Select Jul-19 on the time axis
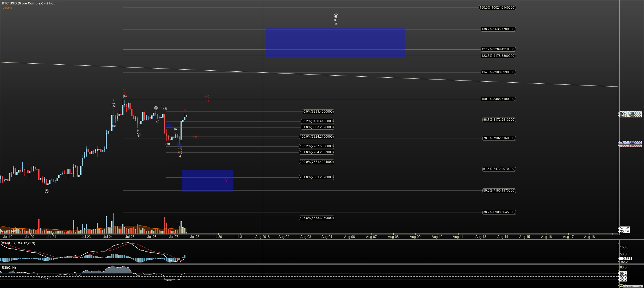Viewport: 644px width, 288px height. (8, 237)
